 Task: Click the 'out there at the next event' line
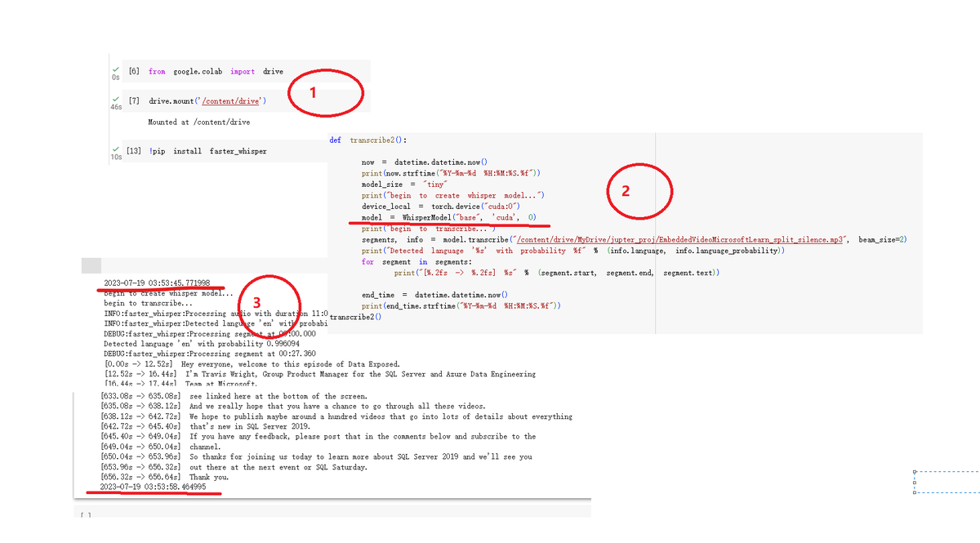[x=234, y=467]
